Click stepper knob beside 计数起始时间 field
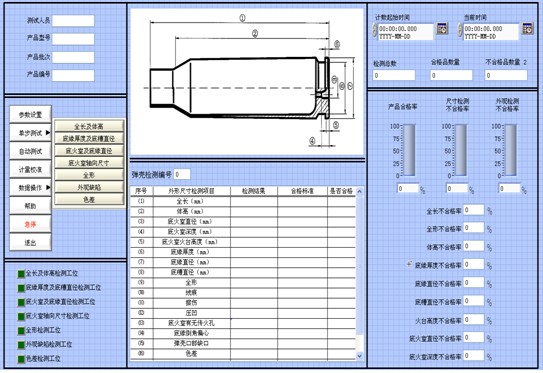 [x=375, y=30]
